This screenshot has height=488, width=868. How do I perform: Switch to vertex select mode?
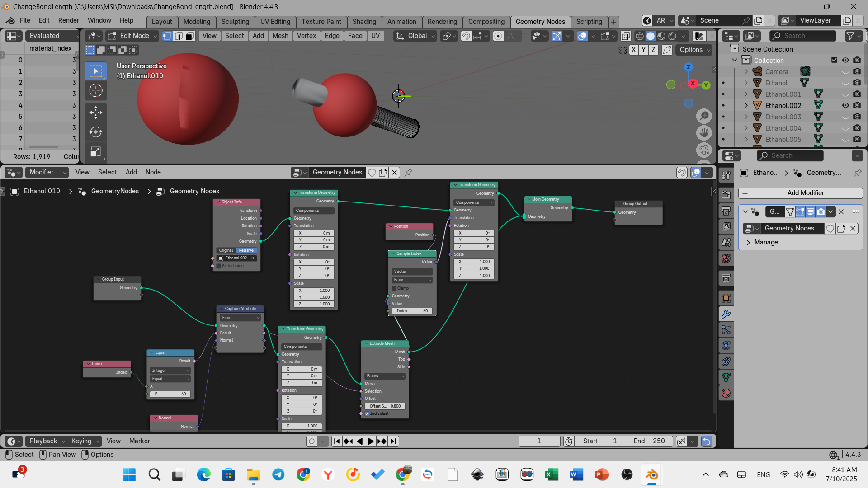tap(167, 36)
